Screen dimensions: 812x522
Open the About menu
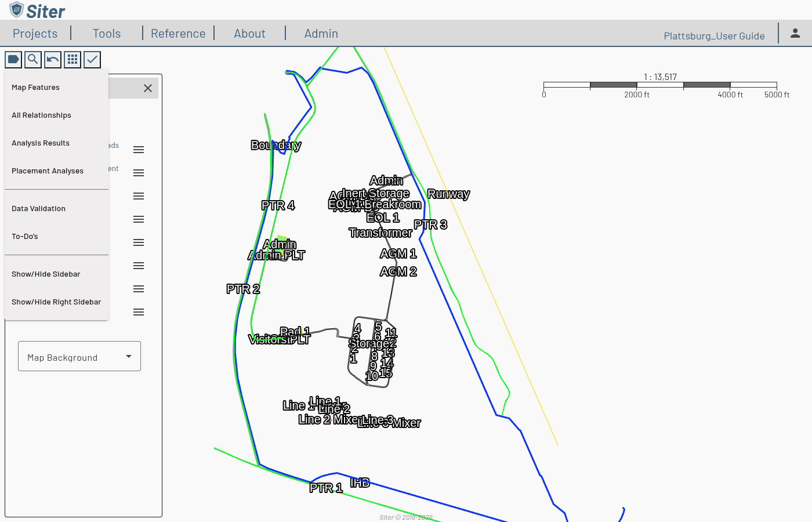pos(249,34)
